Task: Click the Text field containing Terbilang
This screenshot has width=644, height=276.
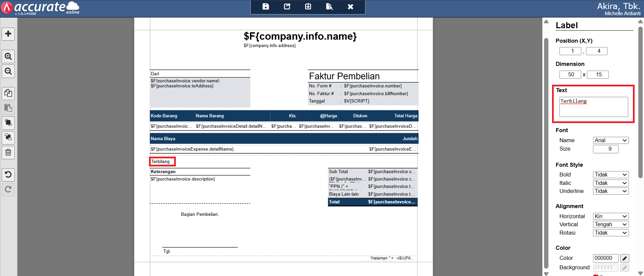Action: pos(593,107)
